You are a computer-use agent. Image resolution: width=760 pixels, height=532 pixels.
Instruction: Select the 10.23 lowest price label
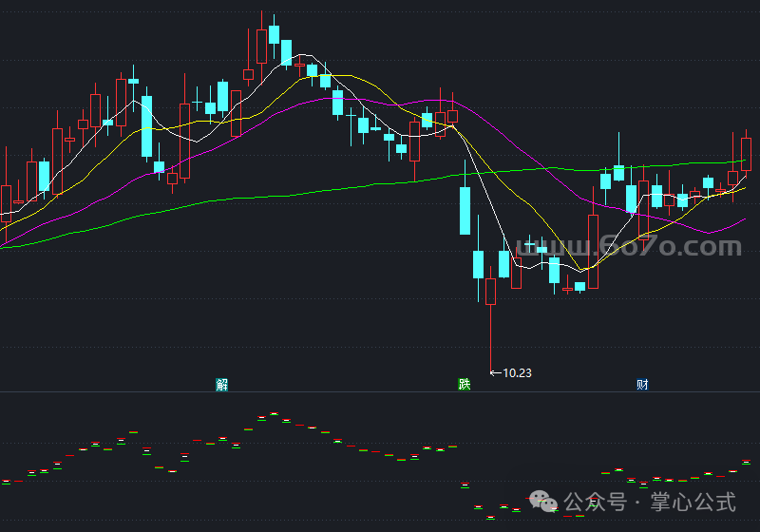point(518,373)
